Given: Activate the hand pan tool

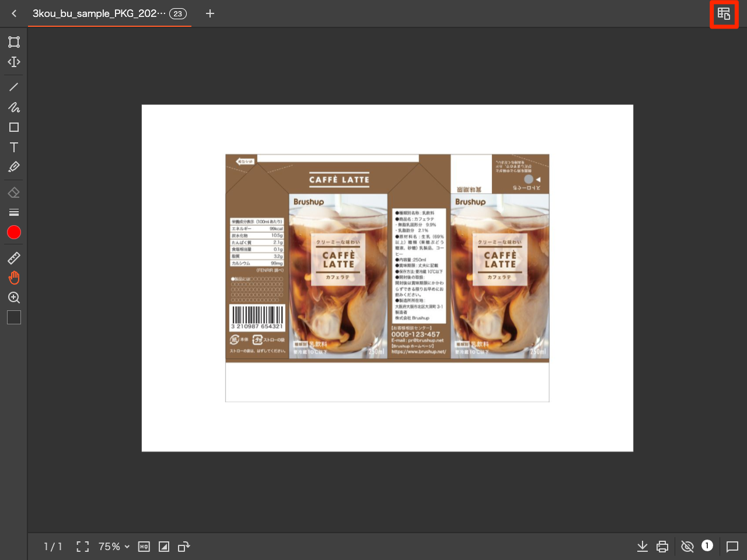Looking at the screenshot, I should pos(14,278).
